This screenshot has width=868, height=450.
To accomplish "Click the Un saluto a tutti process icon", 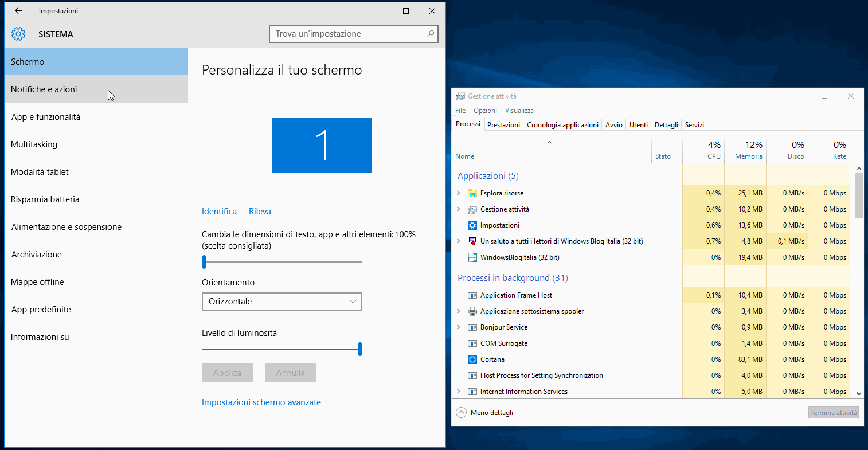I will point(472,241).
